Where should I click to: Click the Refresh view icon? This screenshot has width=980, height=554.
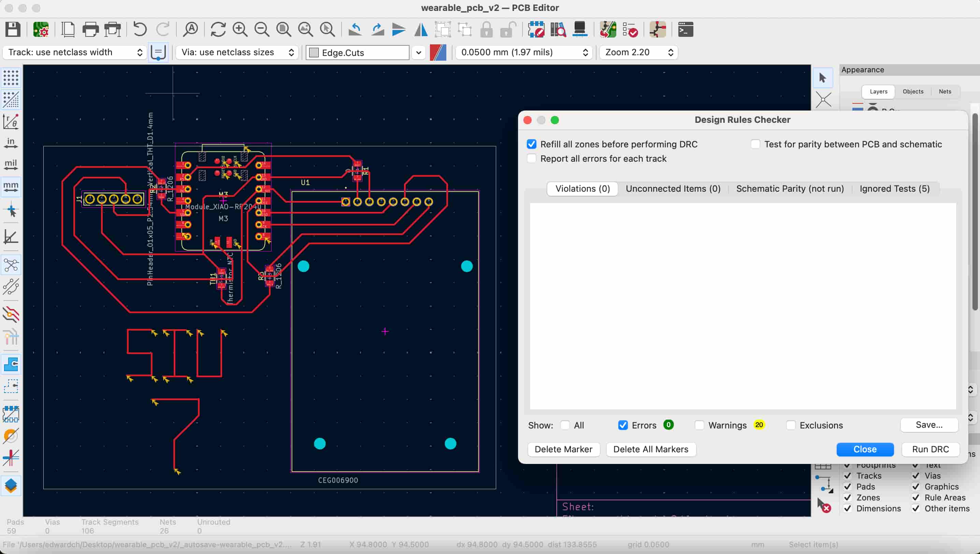218,29
